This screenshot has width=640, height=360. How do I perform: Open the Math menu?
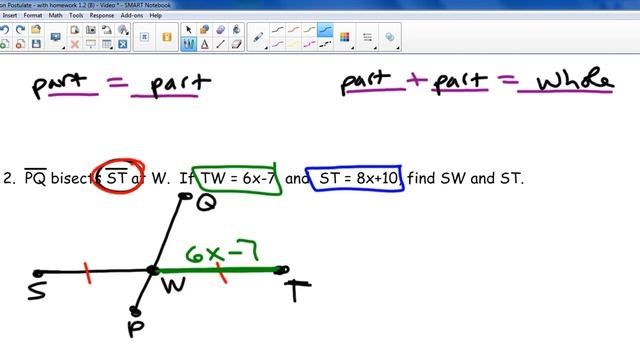(x=56, y=16)
